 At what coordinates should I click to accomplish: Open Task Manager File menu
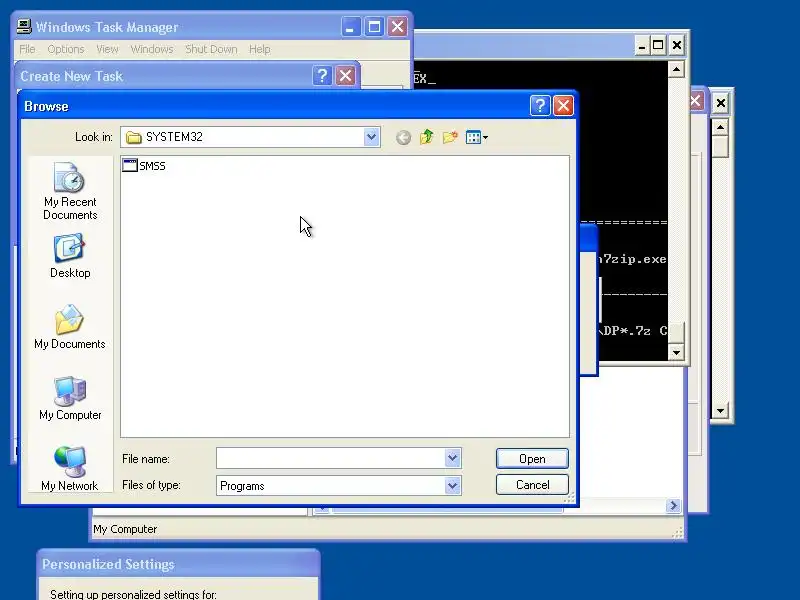(27, 49)
